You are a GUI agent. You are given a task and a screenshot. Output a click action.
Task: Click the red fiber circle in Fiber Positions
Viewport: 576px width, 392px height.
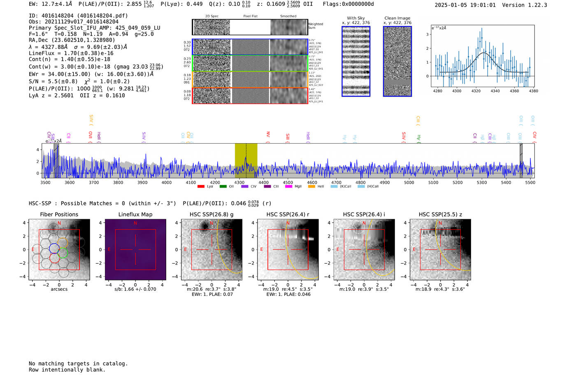54,258
